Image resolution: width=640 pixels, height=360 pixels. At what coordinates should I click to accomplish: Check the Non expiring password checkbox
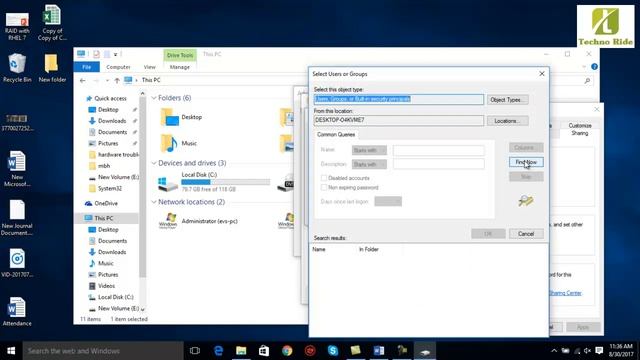tap(324, 187)
